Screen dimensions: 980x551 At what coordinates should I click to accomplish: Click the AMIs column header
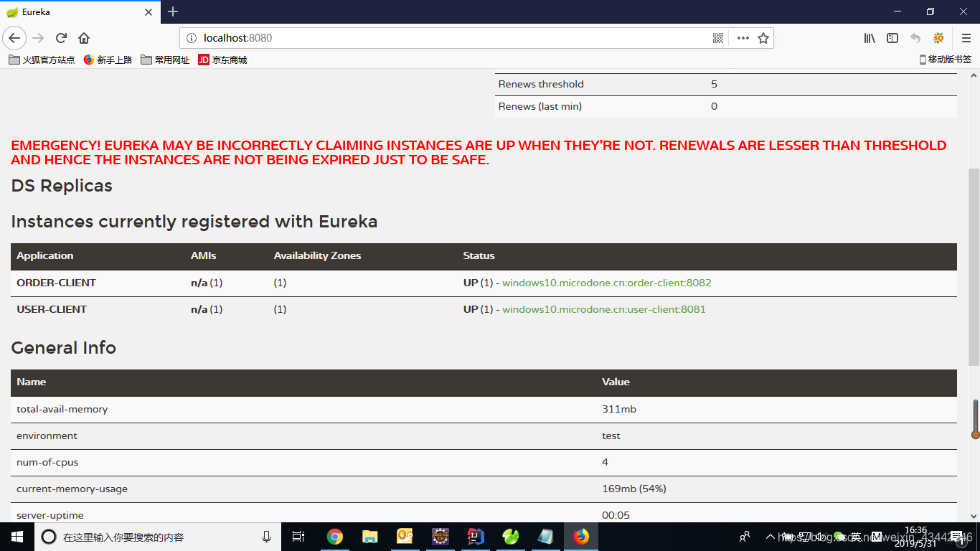tap(203, 255)
